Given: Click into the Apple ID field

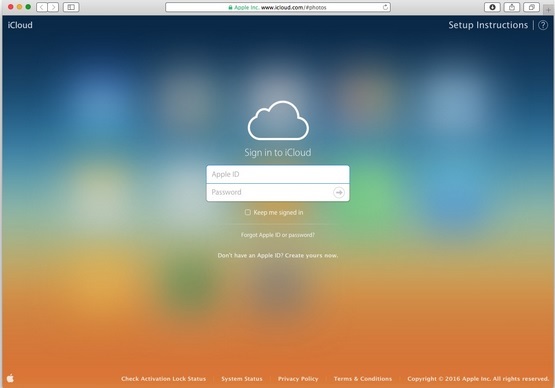Looking at the screenshot, I should coord(278,174).
